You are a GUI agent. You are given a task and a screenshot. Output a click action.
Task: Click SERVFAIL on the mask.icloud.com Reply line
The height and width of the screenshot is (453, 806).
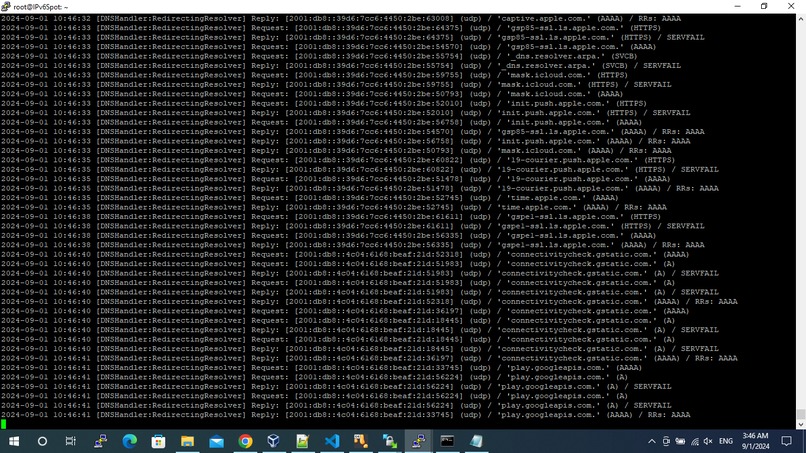(x=652, y=84)
